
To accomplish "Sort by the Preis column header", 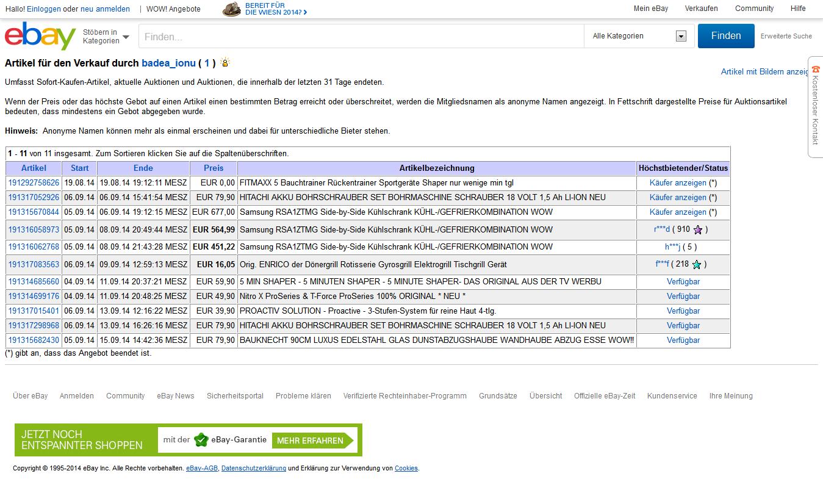I will coord(214,168).
